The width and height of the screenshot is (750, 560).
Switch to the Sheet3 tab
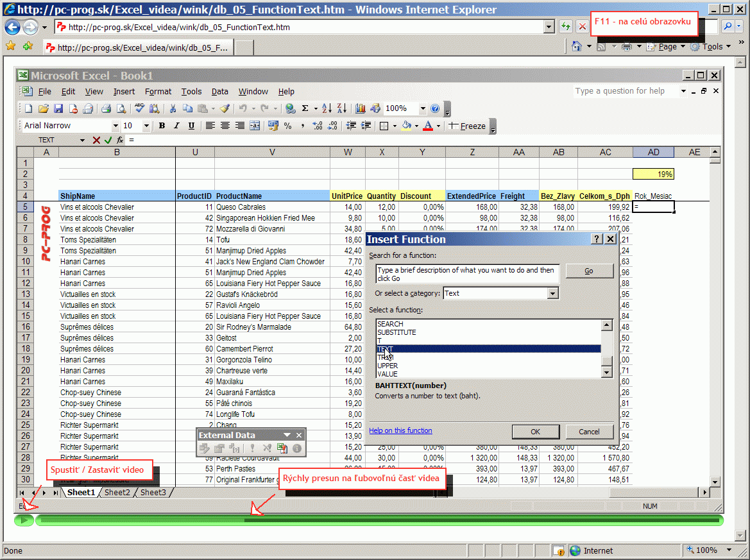pos(153,492)
